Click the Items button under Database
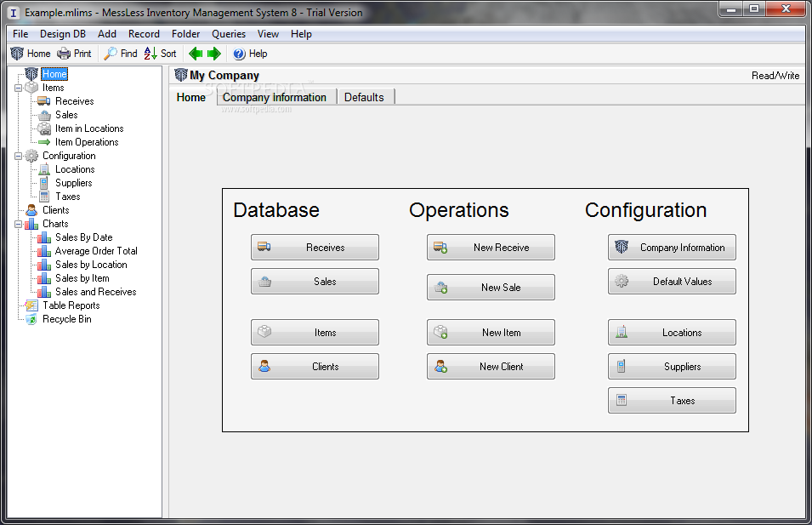Screen dimensions: 812x525 (315, 332)
